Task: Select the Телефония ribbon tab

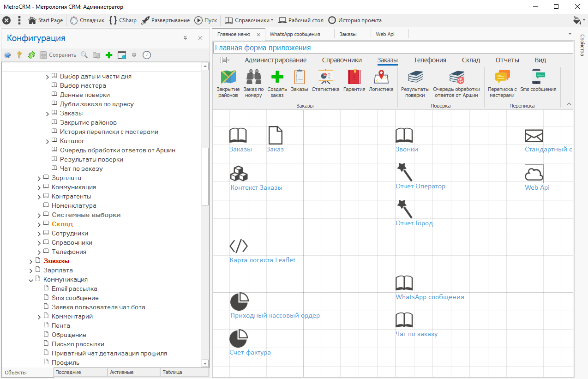Action: coord(430,60)
